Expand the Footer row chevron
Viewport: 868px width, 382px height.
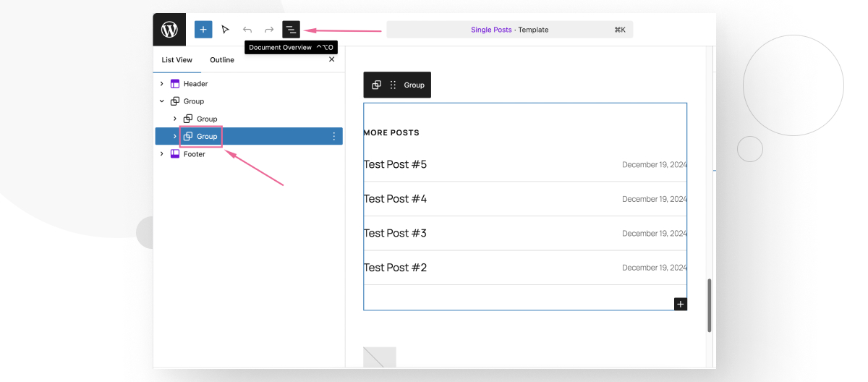[162, 154]
